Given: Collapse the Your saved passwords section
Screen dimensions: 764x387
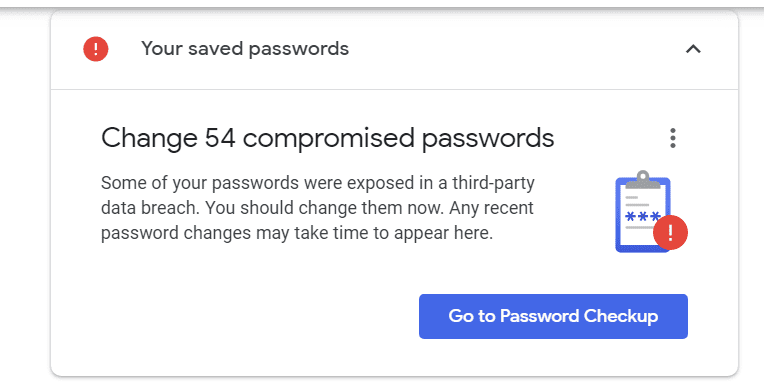Looking at the screenshot, I should (693, 49).
